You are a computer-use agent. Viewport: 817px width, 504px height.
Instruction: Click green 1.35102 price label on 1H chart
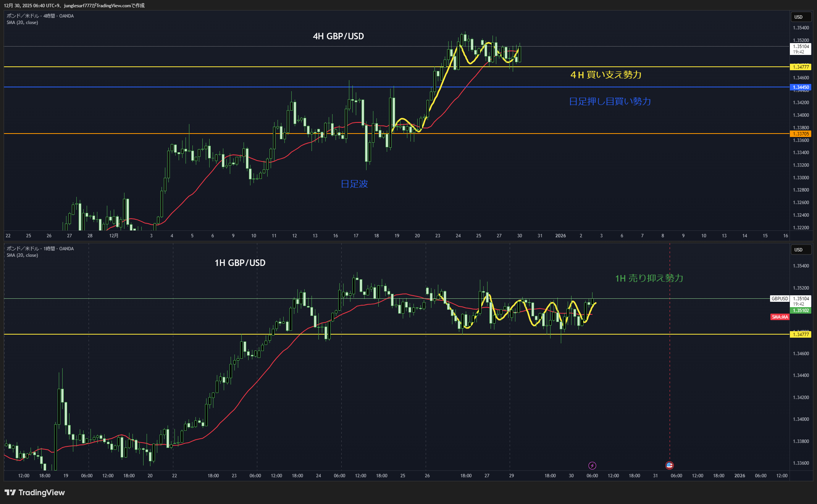801,311
